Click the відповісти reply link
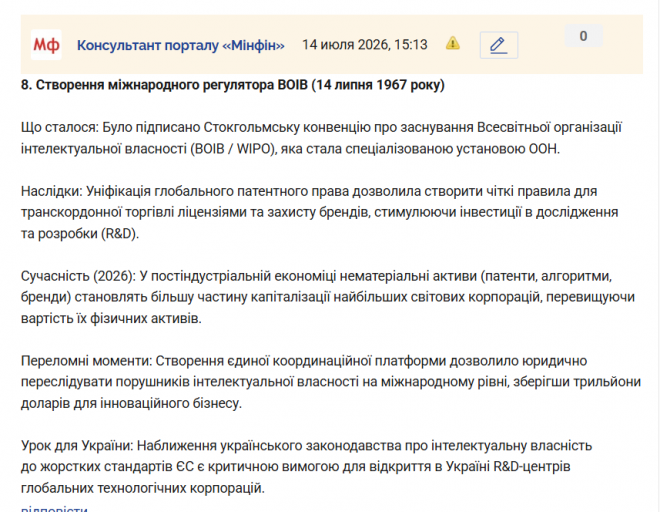660x512 pixels. click(54, 508)
